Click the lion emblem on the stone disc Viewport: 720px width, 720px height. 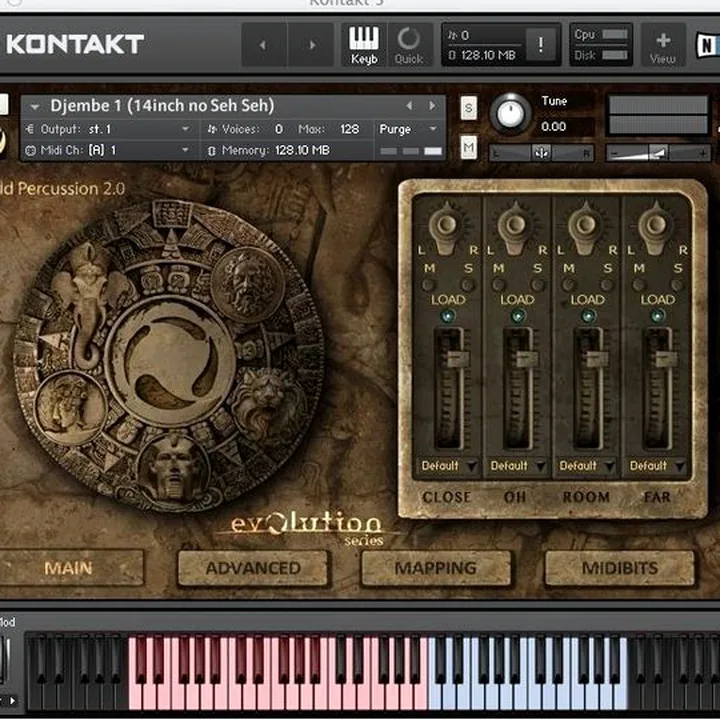(x=267, y=404)
